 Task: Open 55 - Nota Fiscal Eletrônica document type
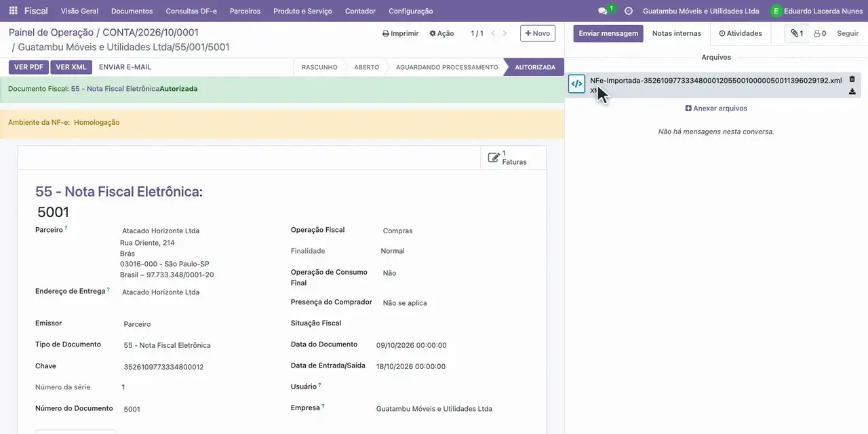pos(167,345)
